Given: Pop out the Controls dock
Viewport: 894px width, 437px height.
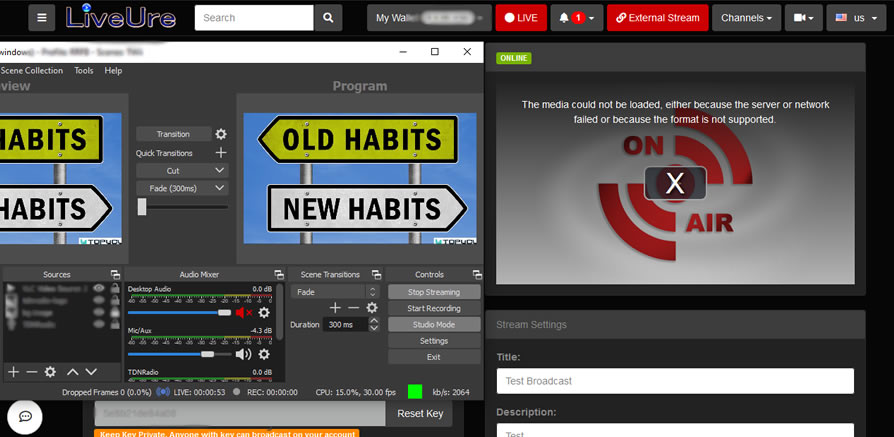Looking at the screenshot, I should coord(477,274).
